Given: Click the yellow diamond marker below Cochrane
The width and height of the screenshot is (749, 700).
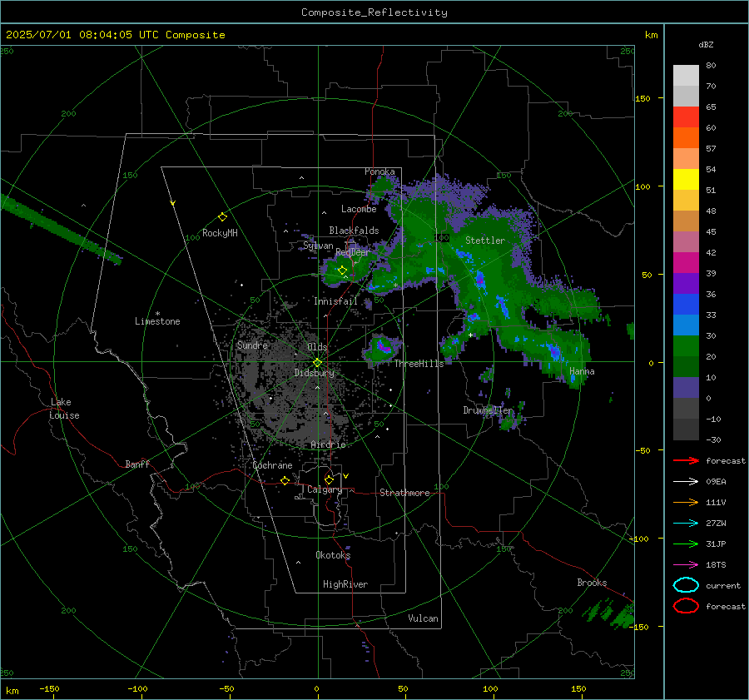Looking at the screenshot, I should [285, 481].
